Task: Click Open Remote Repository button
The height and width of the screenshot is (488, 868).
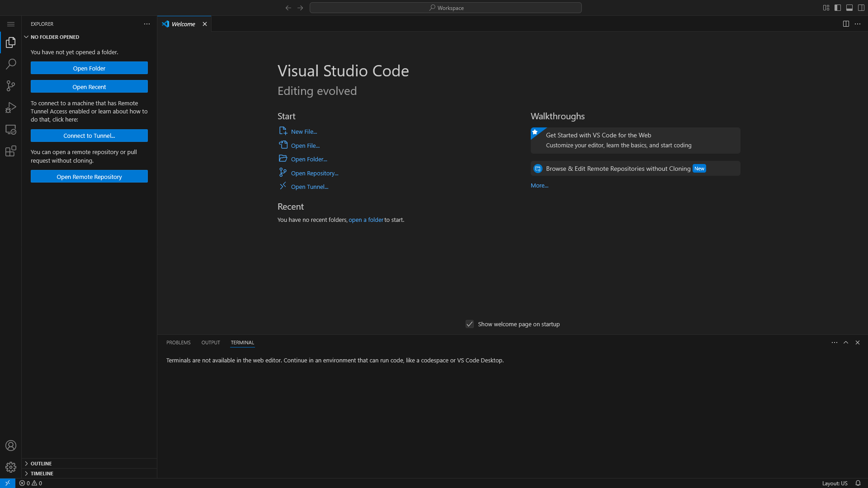Action: (x=90, y=177)
